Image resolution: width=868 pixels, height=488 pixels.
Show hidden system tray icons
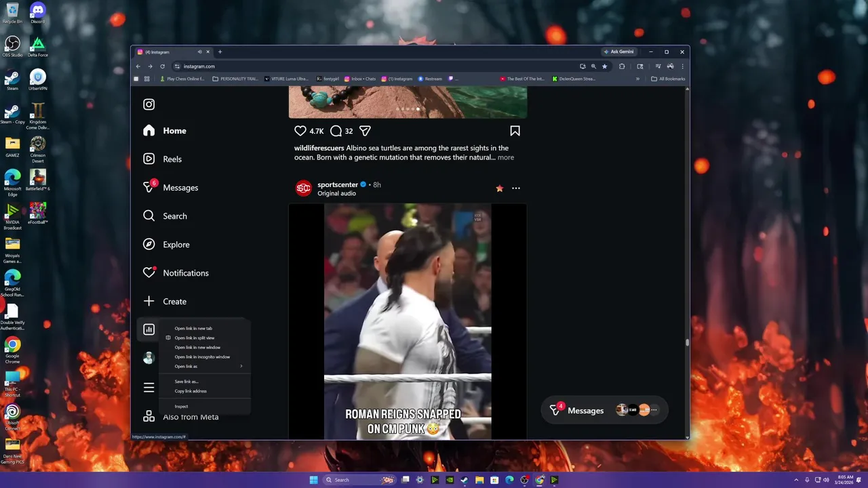tap(797, 480)
